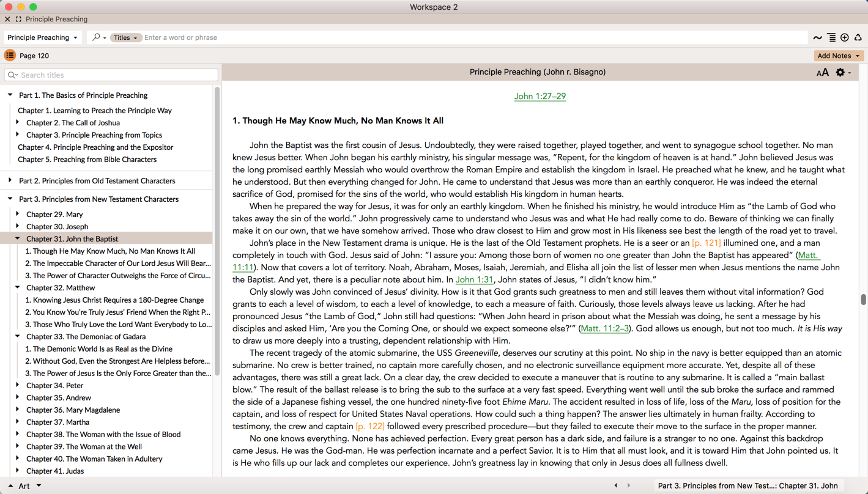
Task: Expand Chapter 2 The Call of Joshua
Action: (x=18, y=122)
